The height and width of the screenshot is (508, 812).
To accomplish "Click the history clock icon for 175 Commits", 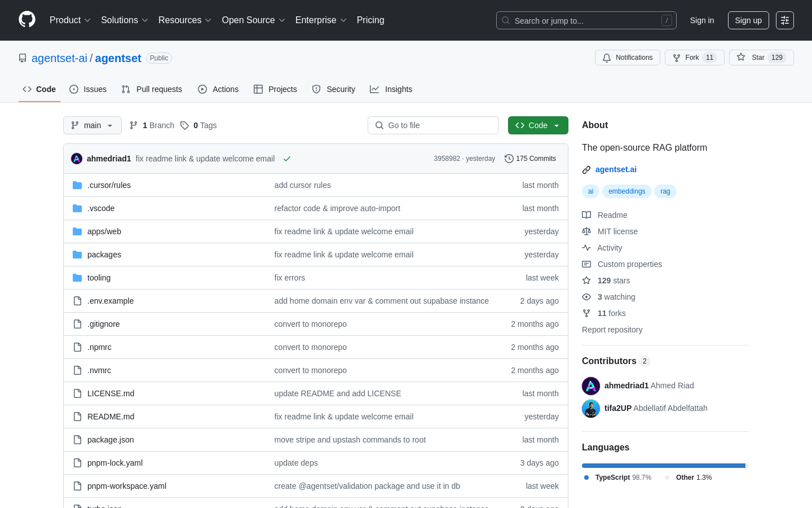I will point(509,159).
